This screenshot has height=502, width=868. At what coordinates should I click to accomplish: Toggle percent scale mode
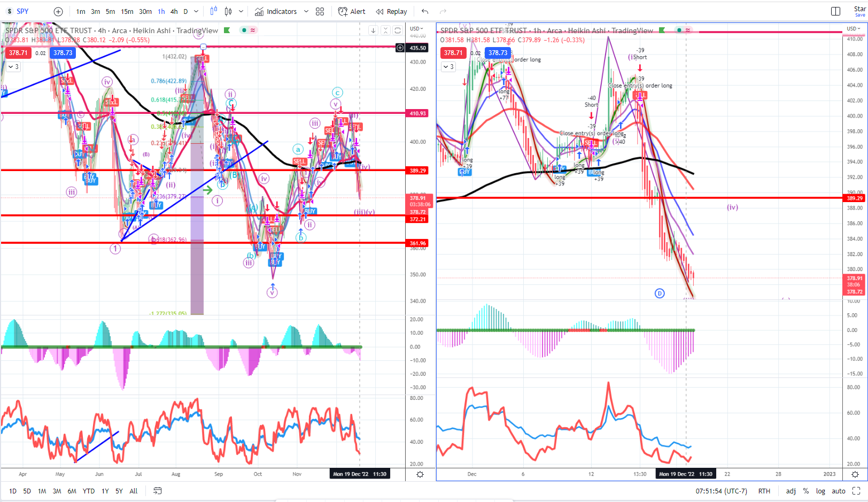pyautogui.click(x=806, y=491)
